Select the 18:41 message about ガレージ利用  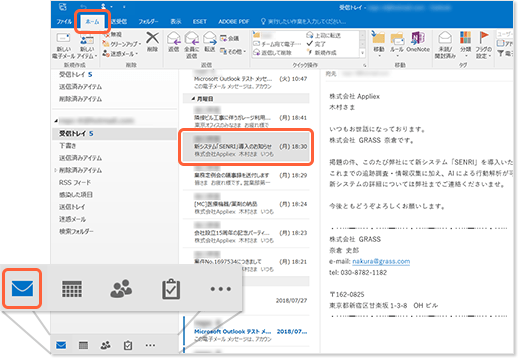(x=246, y=117)
